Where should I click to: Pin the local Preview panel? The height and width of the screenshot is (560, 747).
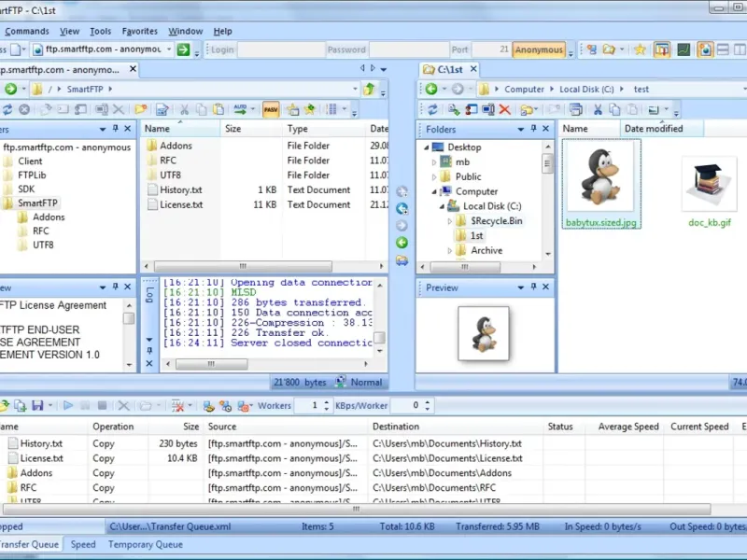pos(533,287)
